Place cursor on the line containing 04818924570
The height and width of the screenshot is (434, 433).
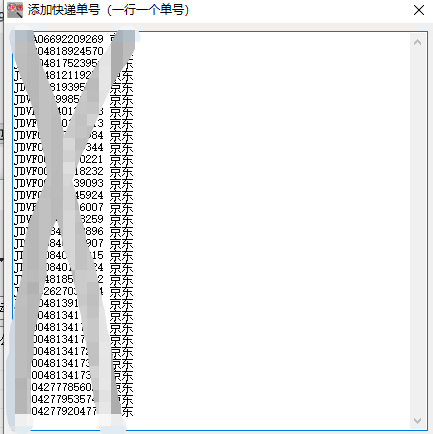73,51
